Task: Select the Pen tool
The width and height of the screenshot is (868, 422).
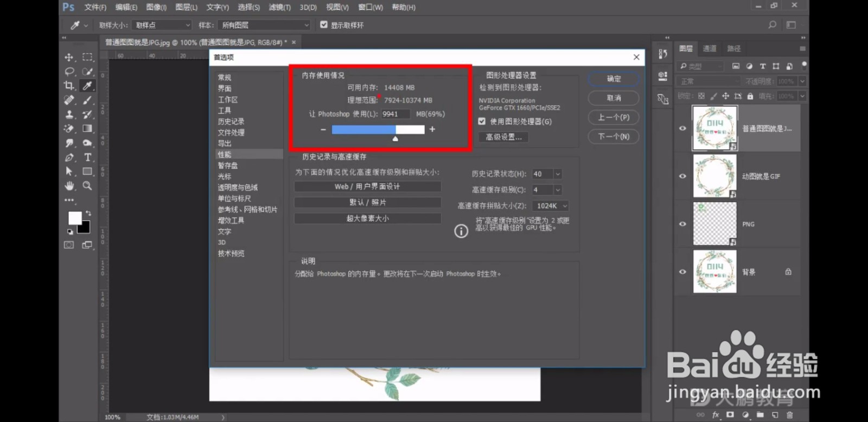Action: tap(69, 157)
